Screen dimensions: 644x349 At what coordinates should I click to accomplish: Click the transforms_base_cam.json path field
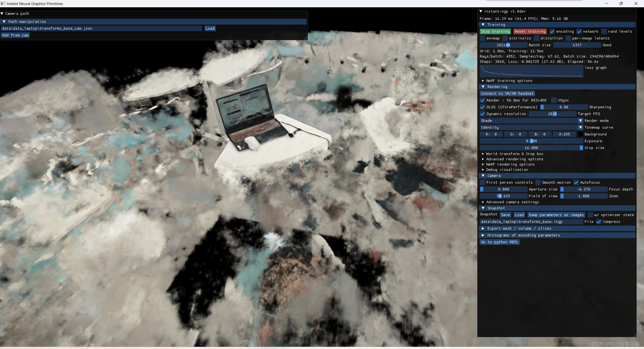[101, 28]
